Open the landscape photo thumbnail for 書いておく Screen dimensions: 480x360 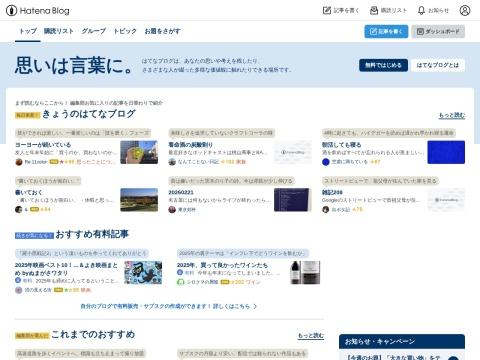(x=139, y=200)
